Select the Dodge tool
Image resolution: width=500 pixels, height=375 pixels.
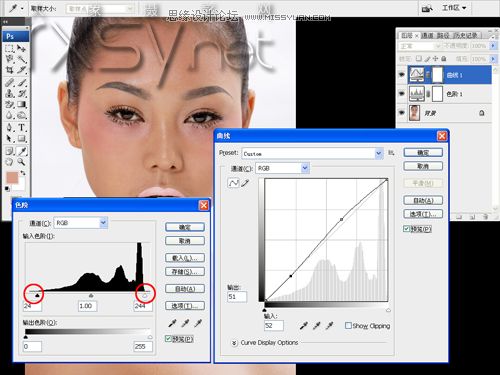22,115
